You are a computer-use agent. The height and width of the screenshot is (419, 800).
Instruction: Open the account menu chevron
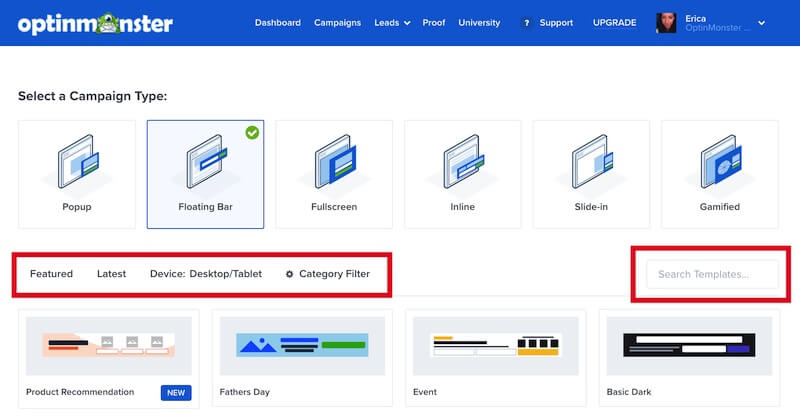click(761, 23)
